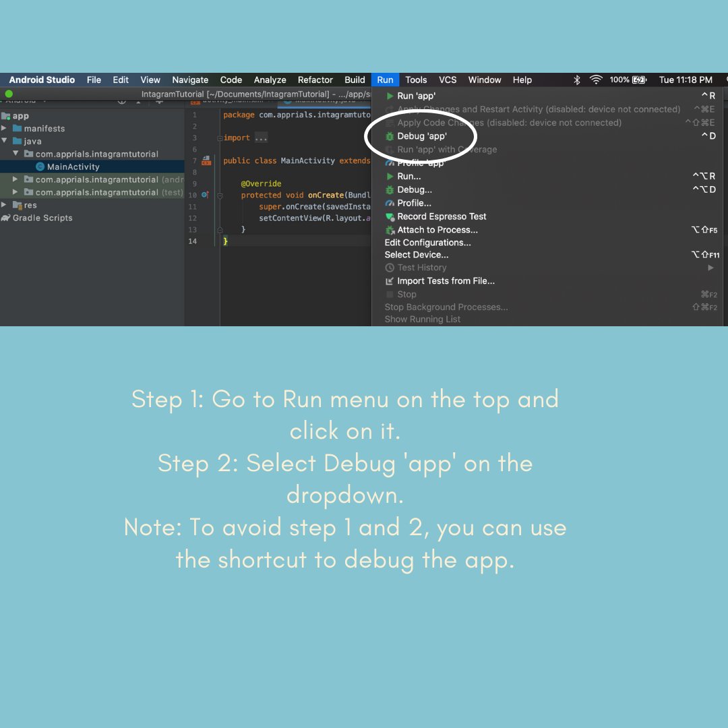Click the 'onCreate' method name in code
728x728 pixels.
(326, 195)
